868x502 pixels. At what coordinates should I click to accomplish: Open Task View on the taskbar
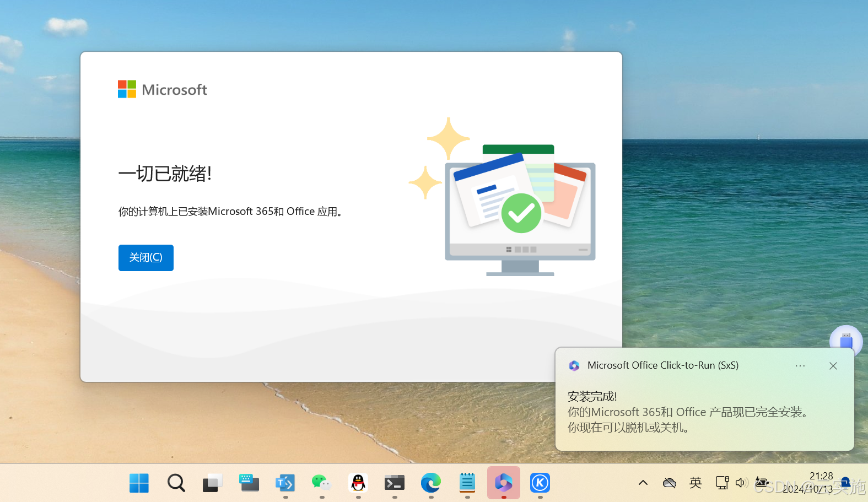click(x=212, y=483)
